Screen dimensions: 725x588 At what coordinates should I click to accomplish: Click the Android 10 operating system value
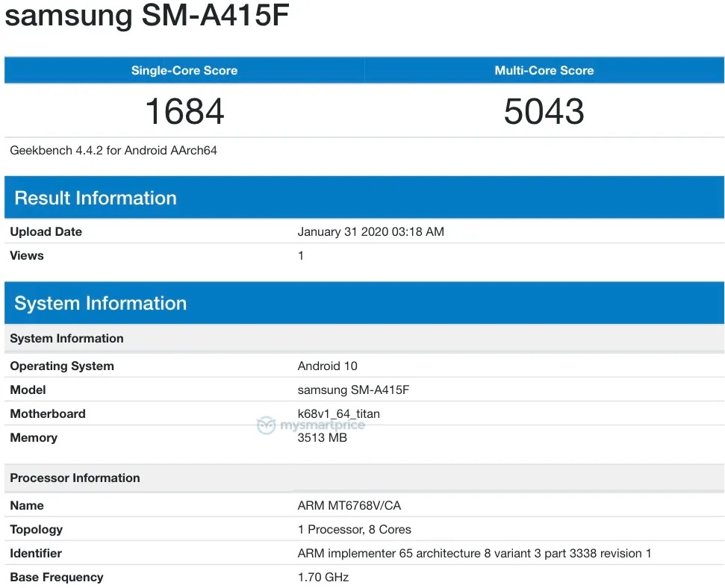coord(327,366)
